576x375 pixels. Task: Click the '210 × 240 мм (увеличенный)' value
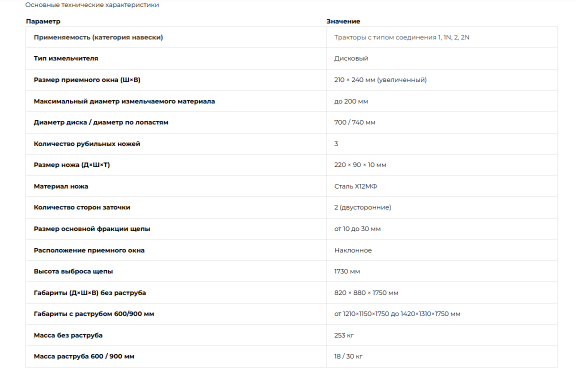coord(380,80)
